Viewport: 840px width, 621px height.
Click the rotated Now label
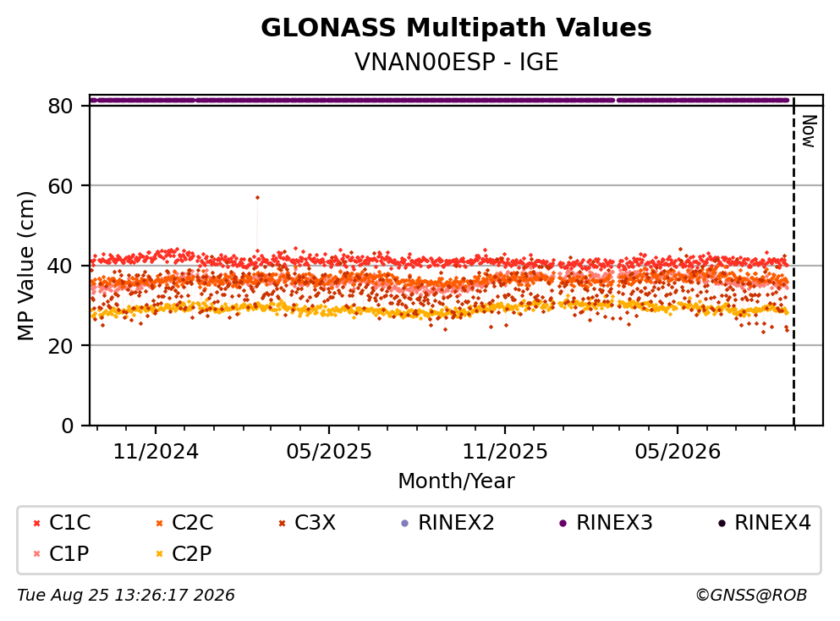point(809,131)
